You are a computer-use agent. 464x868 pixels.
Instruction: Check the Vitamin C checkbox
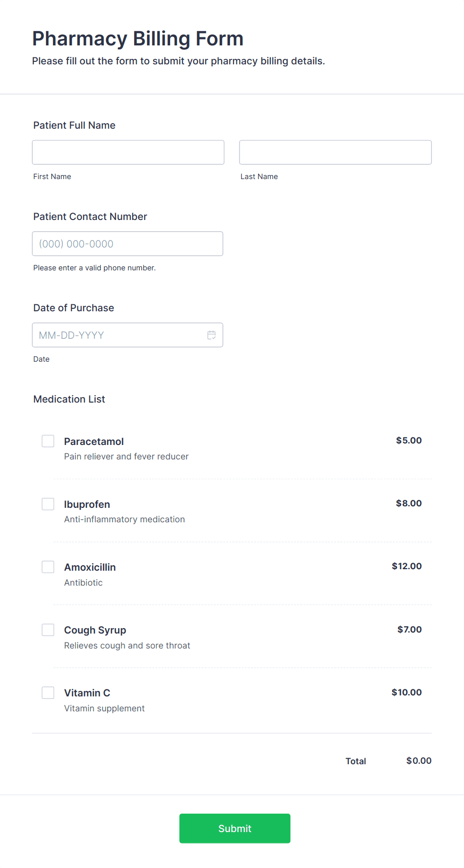tap(48, 692)
